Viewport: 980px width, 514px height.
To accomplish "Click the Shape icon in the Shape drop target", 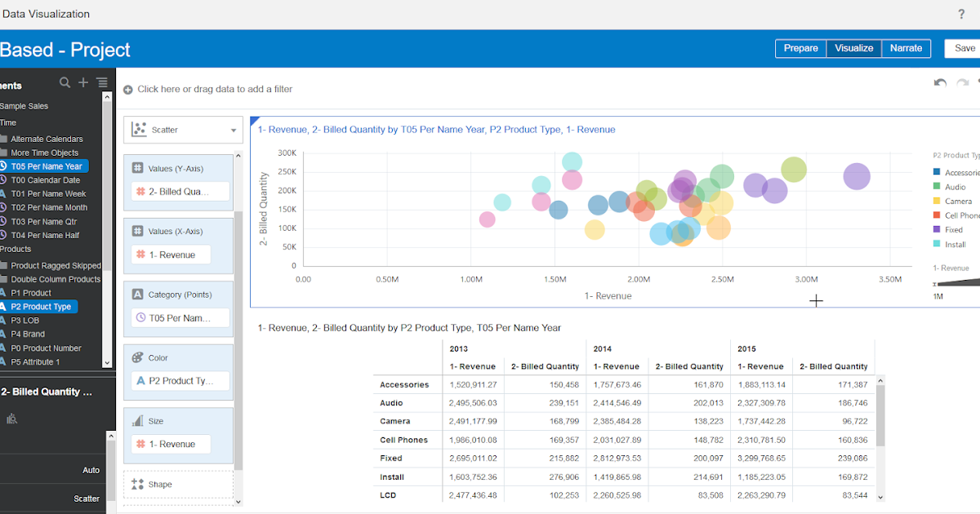I will coord(136,484).
